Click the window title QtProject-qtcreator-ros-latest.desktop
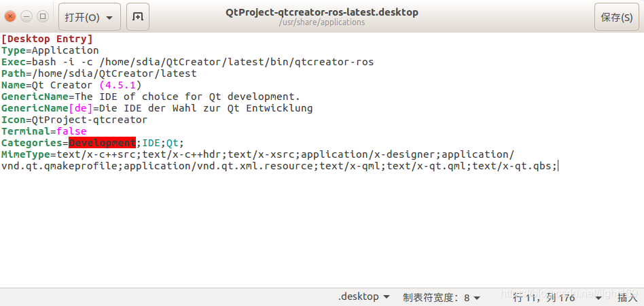 pos(322,12)
